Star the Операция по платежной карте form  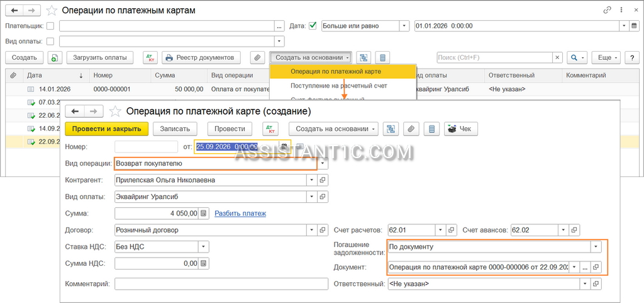click(116, 111)
